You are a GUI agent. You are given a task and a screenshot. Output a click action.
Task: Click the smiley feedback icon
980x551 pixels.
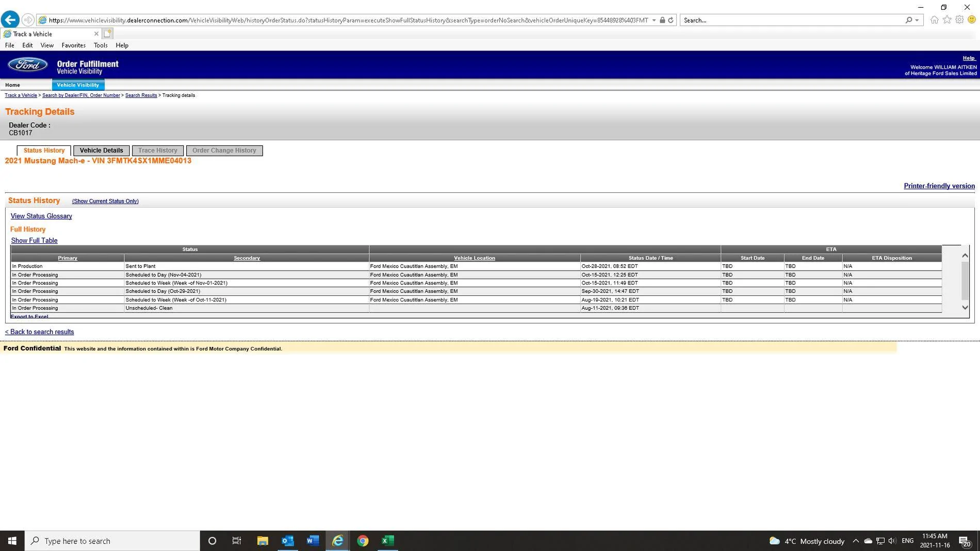click(972, 20)
